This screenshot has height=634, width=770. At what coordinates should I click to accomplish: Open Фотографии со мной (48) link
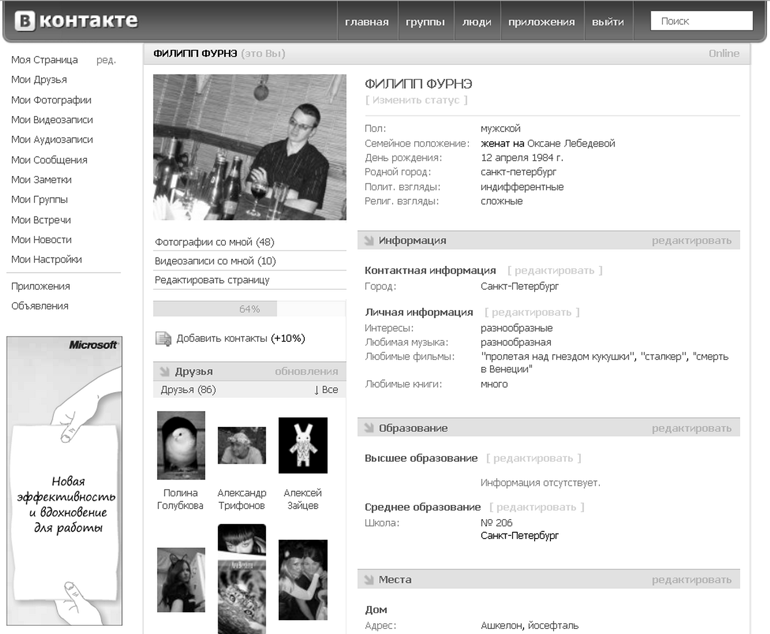[x=214, y=242]
